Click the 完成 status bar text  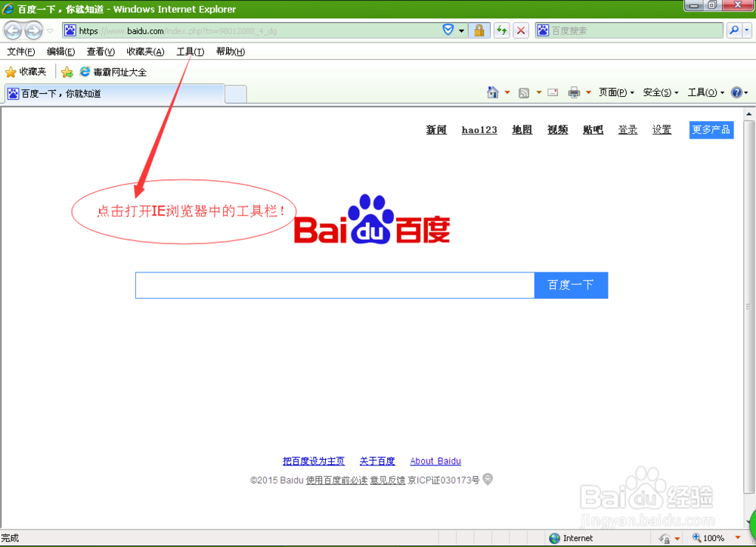[10, 538]
